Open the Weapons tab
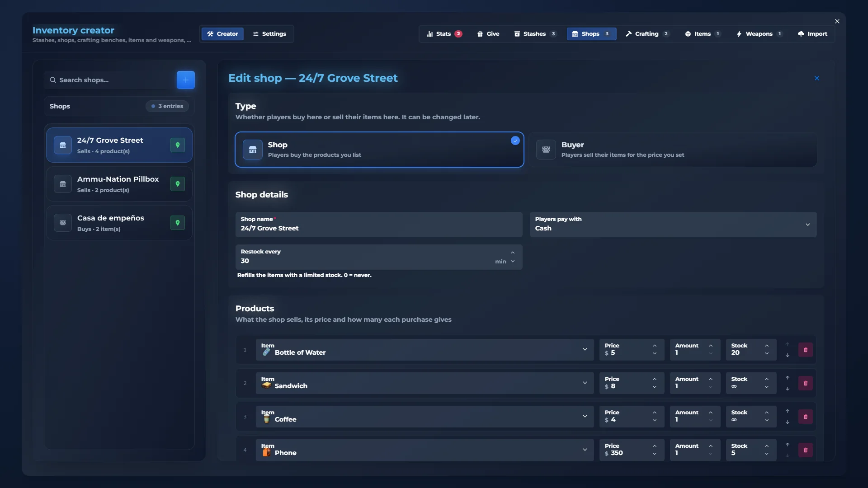Screen dimensions: 868x488 point(759,34)
